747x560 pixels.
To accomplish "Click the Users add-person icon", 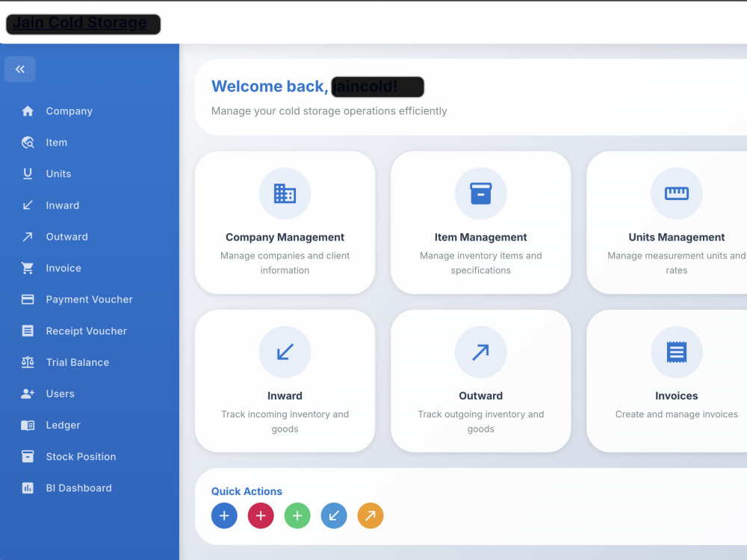I will click(x=28, y=393).
